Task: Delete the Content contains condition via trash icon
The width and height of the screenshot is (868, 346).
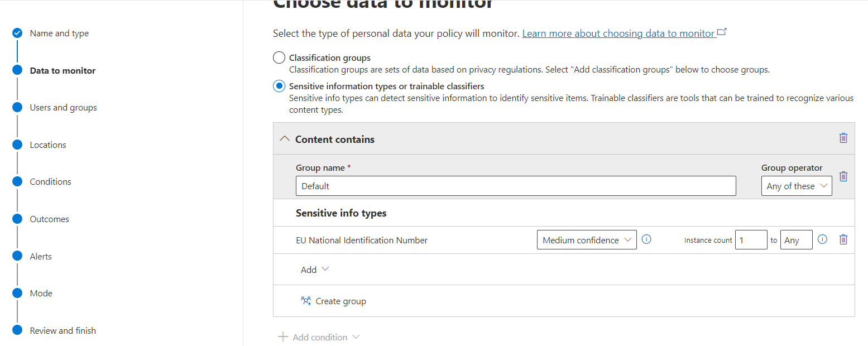Action: coord(843,138)
